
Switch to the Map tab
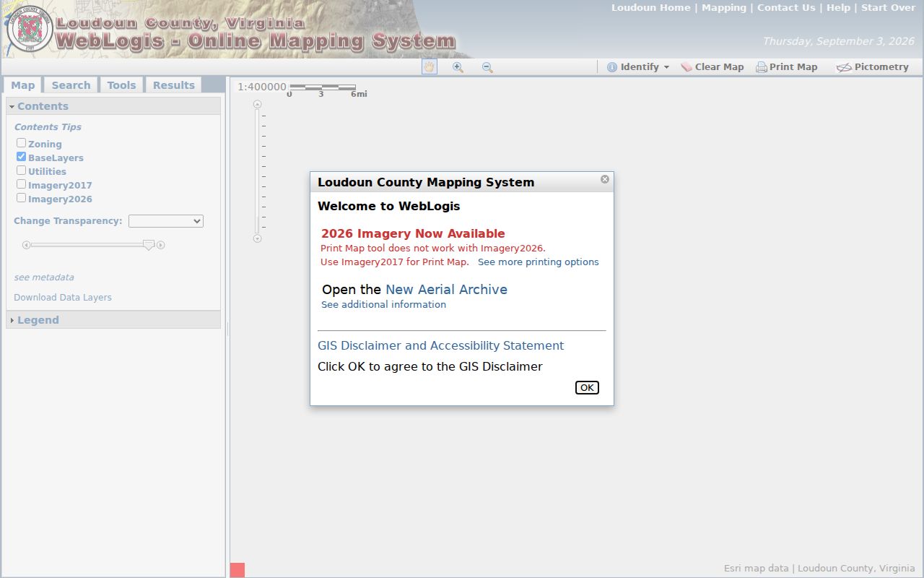tap(23, 85)
